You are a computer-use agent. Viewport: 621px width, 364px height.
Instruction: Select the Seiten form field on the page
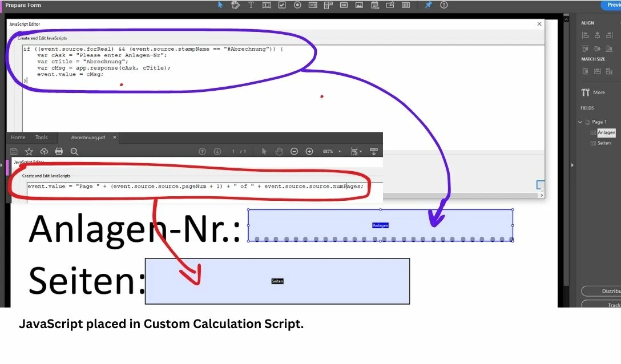[277, 281]
